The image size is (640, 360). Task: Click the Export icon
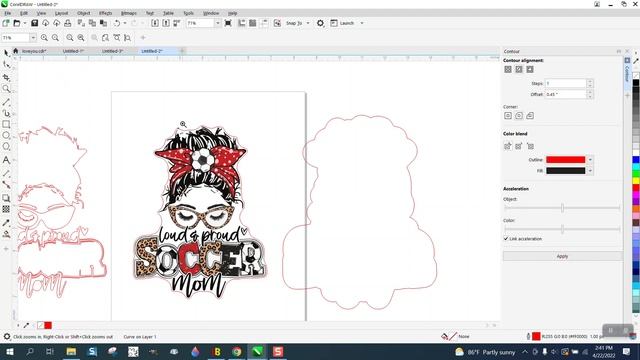click(x=166, y=23)
